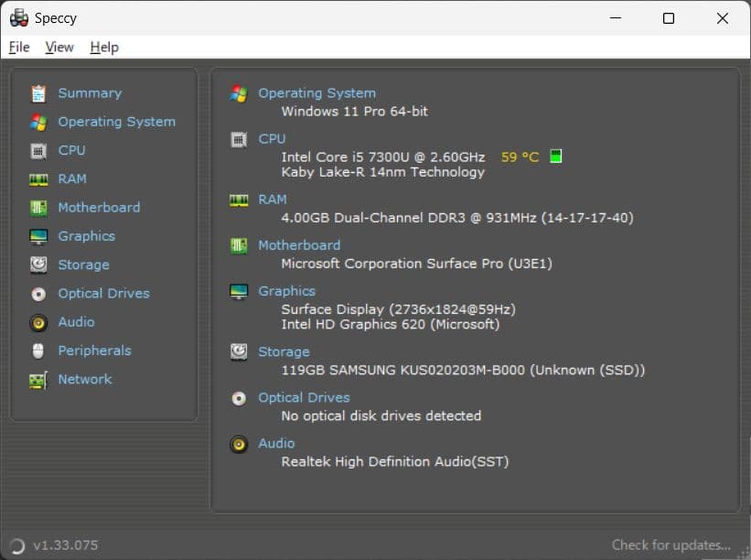Go to the RAM section in sidebar
Image resolution: width=751 pixels, height=560 pixels.
pos(72,178)
